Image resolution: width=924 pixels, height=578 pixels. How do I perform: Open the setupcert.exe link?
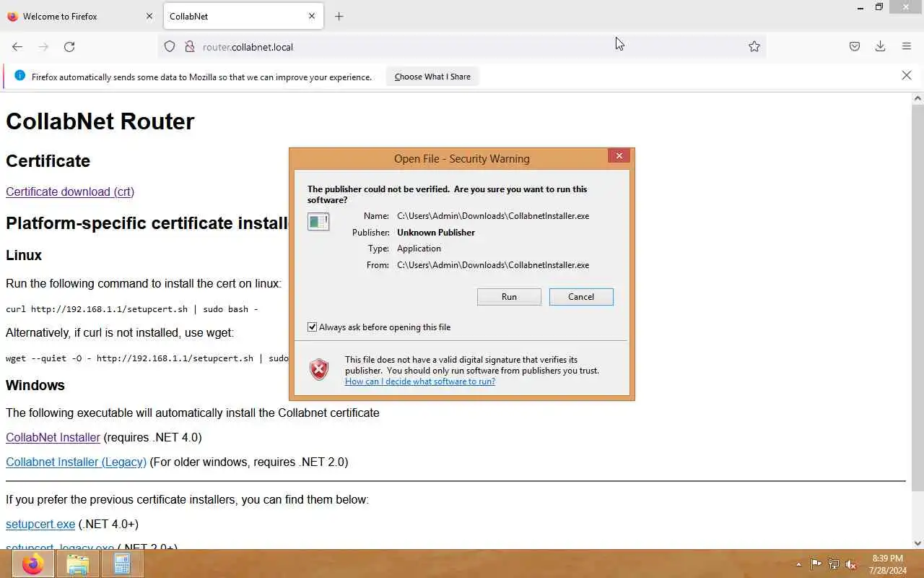(x=40, y=524)
